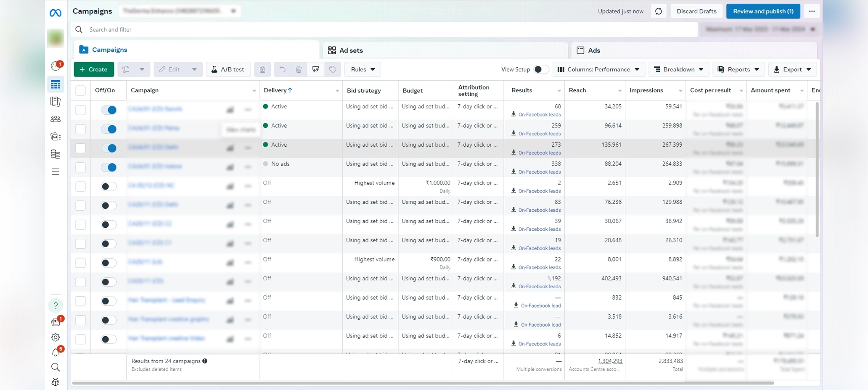Open Notifications bell with badge 5

tap(56, 352)
